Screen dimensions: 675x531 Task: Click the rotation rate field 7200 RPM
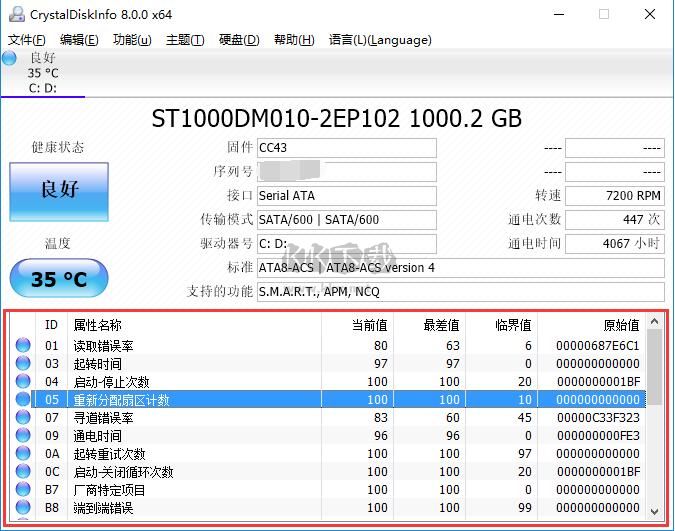615,196
